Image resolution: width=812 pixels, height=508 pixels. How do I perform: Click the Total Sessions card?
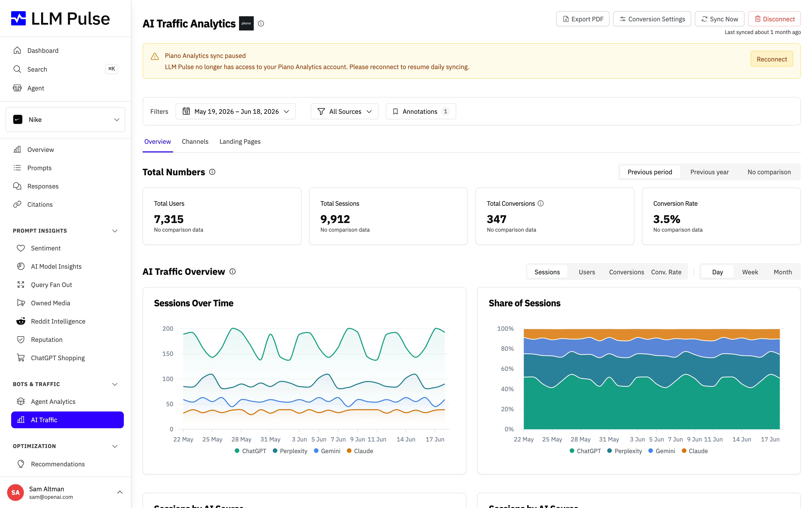point(388,216)
